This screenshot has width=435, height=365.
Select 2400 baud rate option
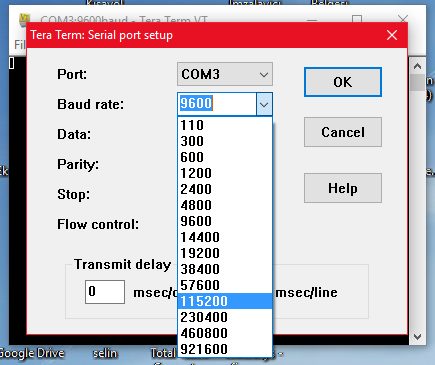click(x=225, y=189)
